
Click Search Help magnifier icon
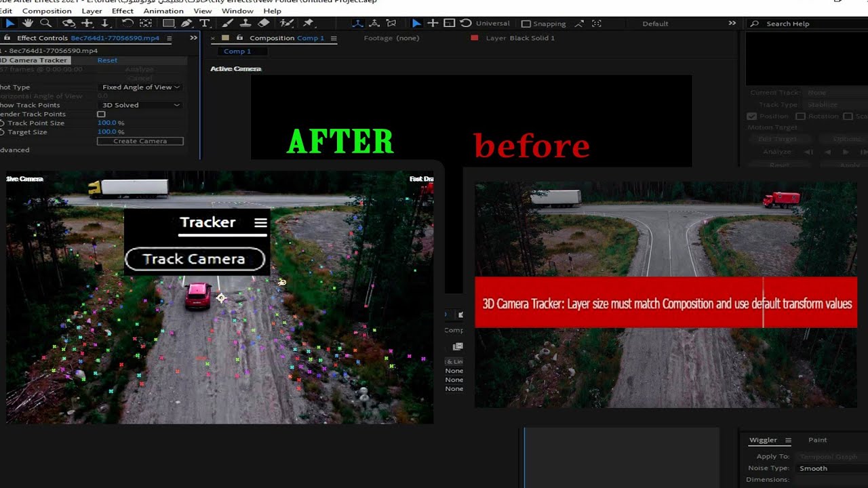(754, 24)
